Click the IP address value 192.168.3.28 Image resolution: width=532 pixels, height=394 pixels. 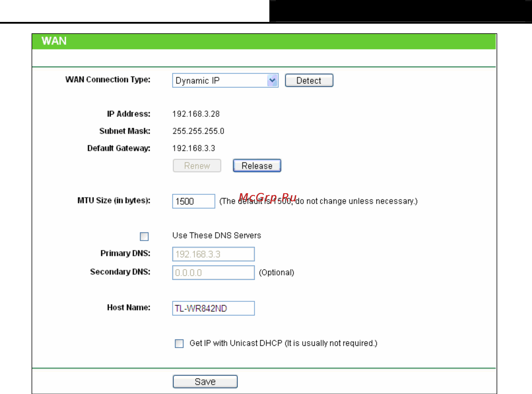point(196,114)
